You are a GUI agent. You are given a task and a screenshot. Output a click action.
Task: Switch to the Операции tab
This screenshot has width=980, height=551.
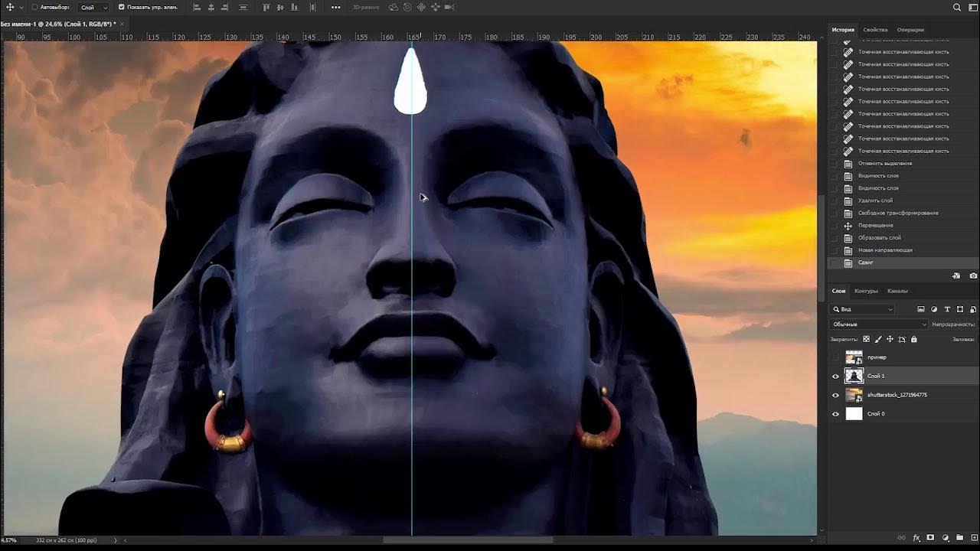[910, 30]
